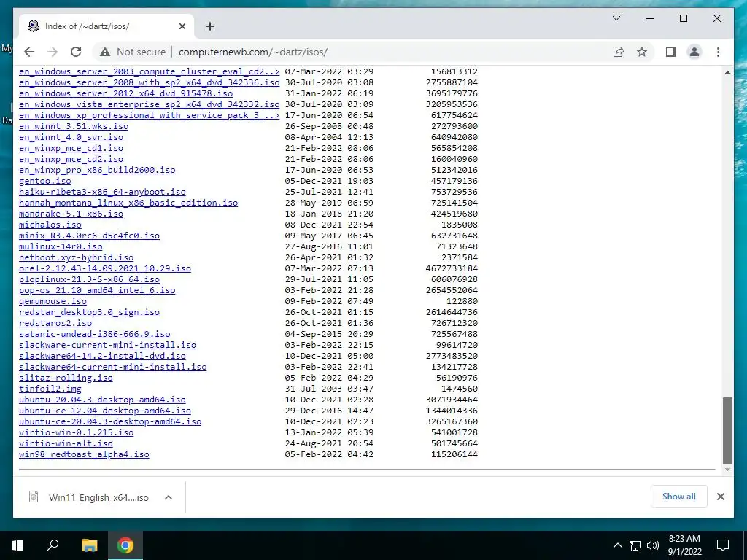
Task: Click the Chrome taskbar icon
Action: [125, 545]
